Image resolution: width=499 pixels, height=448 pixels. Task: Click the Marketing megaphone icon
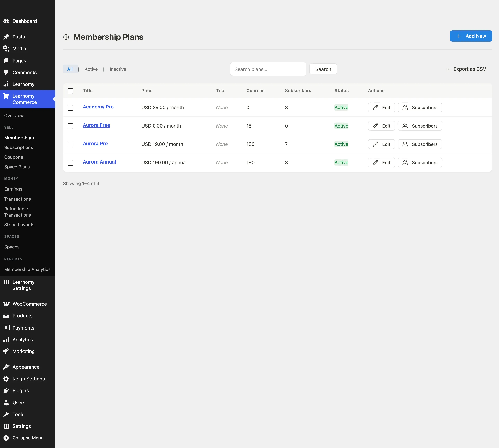pos(6,352)
